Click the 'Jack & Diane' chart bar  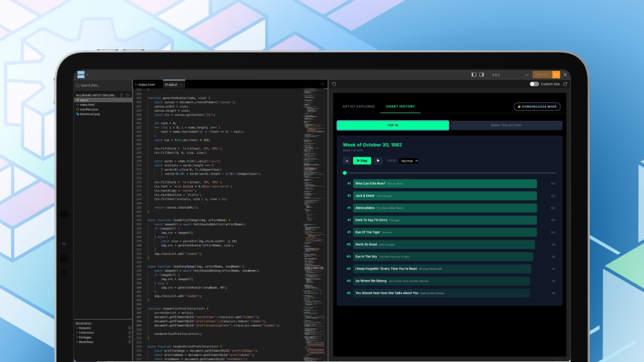coord(445,196)
